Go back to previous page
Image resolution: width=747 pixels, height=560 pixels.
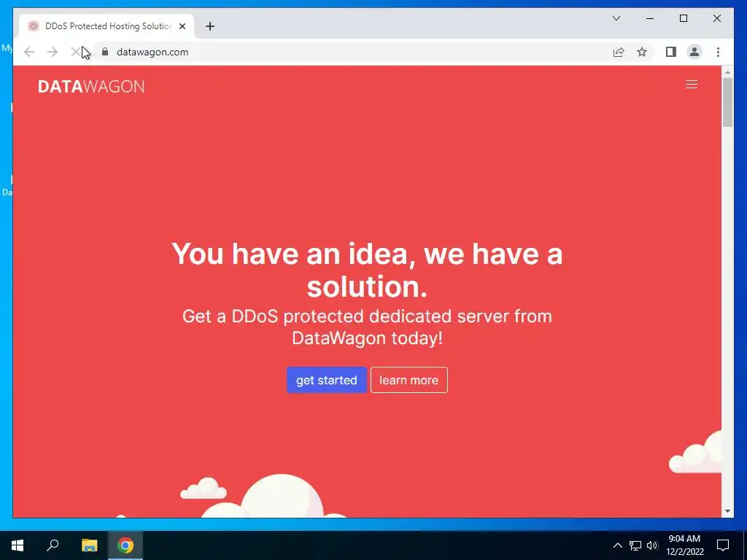point(29,52)
